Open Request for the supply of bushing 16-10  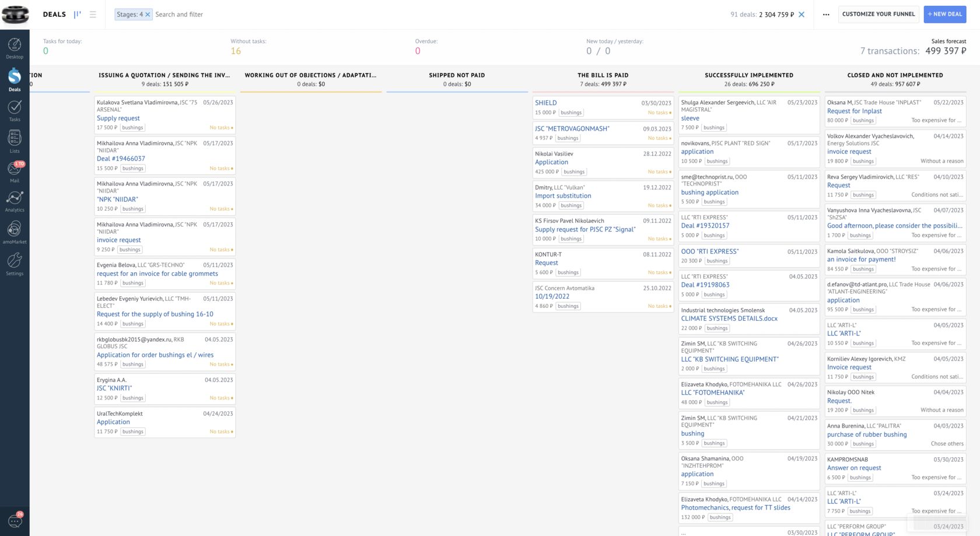click(x=155, y=314)
